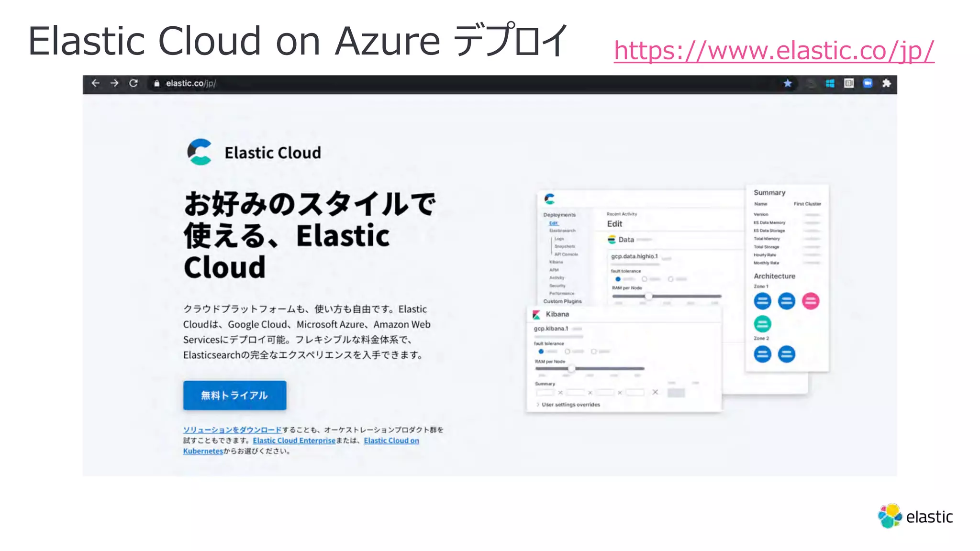Select Deployments in the mockup sidebar
980x551 pixels.
pyautogui.click(x=559, y=215)
